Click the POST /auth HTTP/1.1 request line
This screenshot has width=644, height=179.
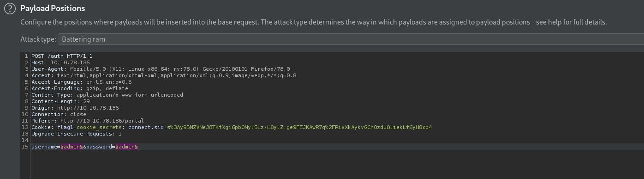[x=62, y=56]
